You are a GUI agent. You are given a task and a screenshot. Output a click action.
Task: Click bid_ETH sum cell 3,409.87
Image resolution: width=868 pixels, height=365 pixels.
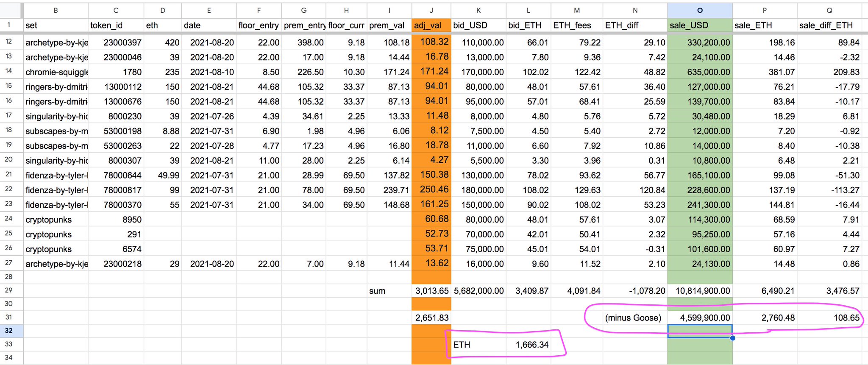(x=529, y=291)
